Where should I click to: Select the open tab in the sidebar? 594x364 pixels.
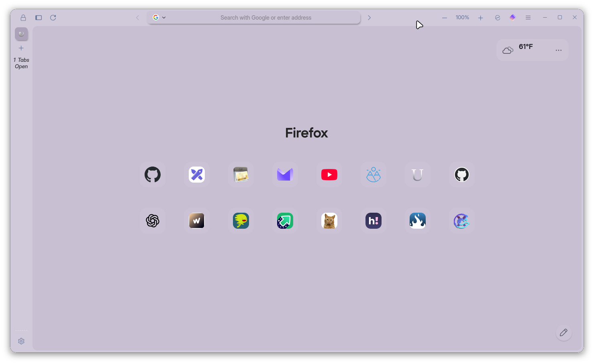tap(21, 34)
